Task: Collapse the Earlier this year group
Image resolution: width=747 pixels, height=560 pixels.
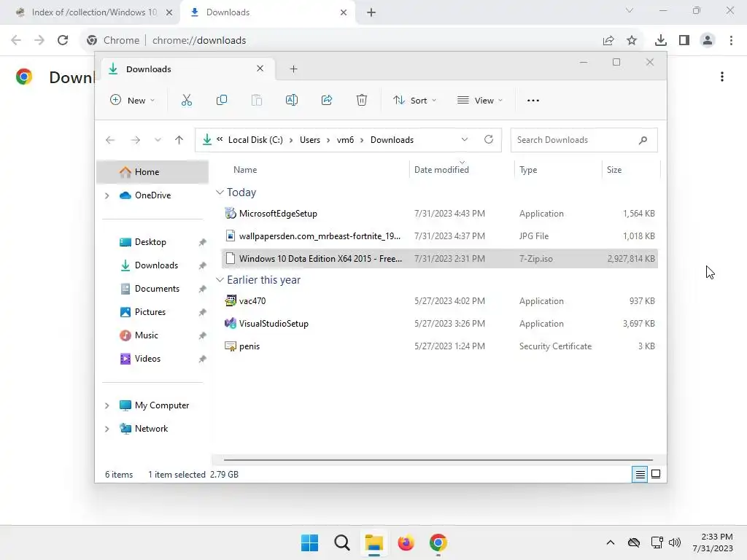Action: 220,280
